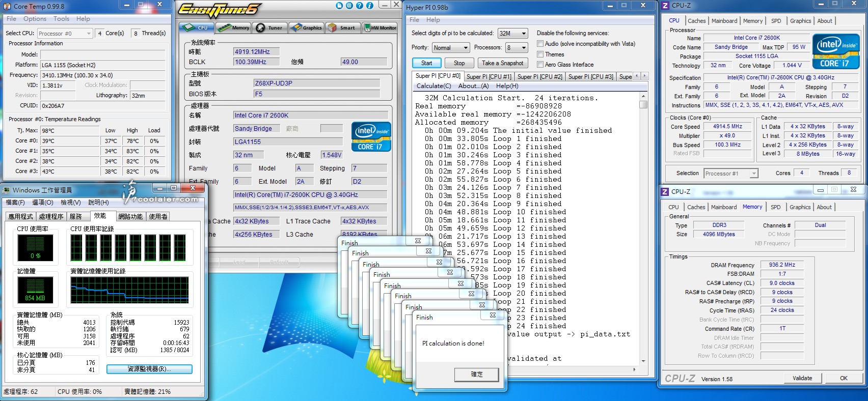
Task: Open the EasyTune6 help question icon
Action: click(x=360, y=6)
